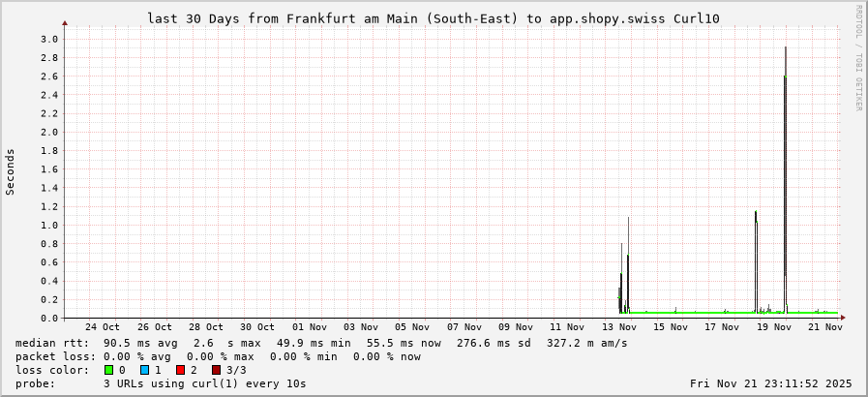Click the blue loss color swatch for 1

pos(144,370)
